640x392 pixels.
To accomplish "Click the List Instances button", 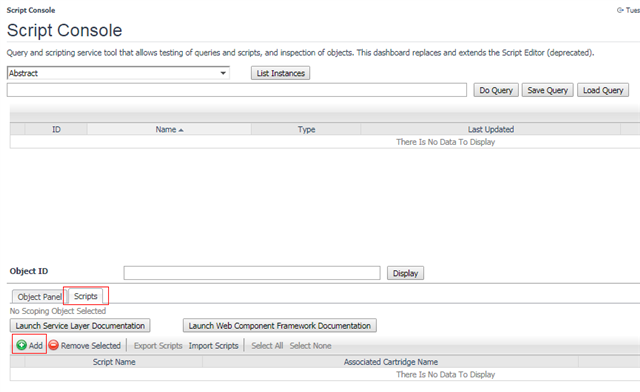I will pos(280,73).
